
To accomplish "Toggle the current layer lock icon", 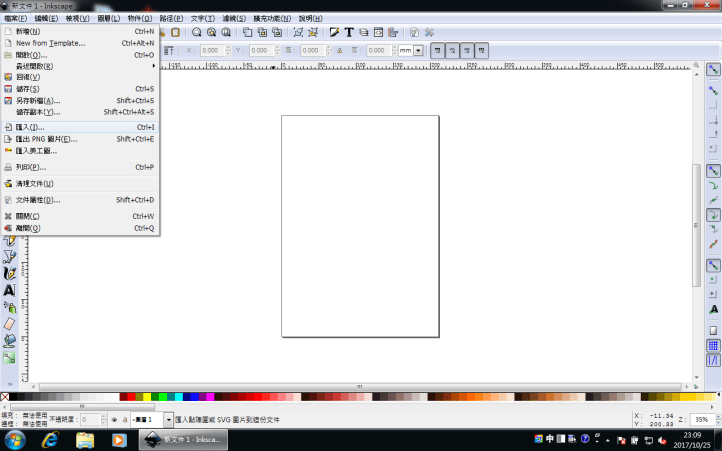I will click(x=124, y=420).
